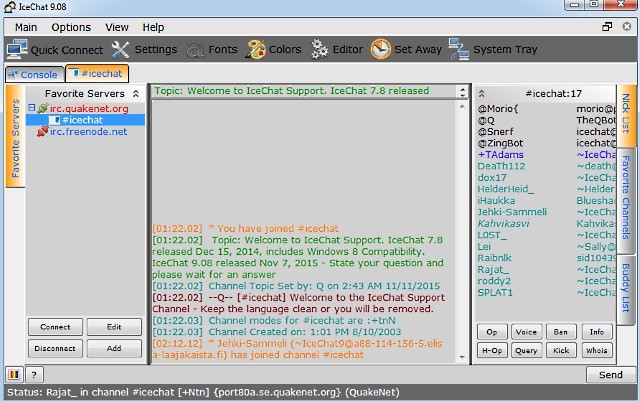Collapse the irc.quakenet.org tree node
Image resolution: width=640 pixels, height=402 pixels.
point(31,108)
